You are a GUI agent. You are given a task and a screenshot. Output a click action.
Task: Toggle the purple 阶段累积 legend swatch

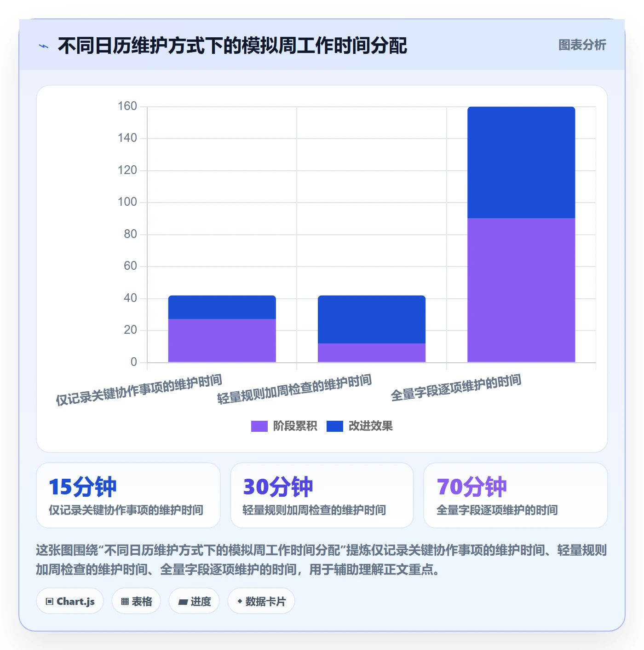tap(259, 426)
